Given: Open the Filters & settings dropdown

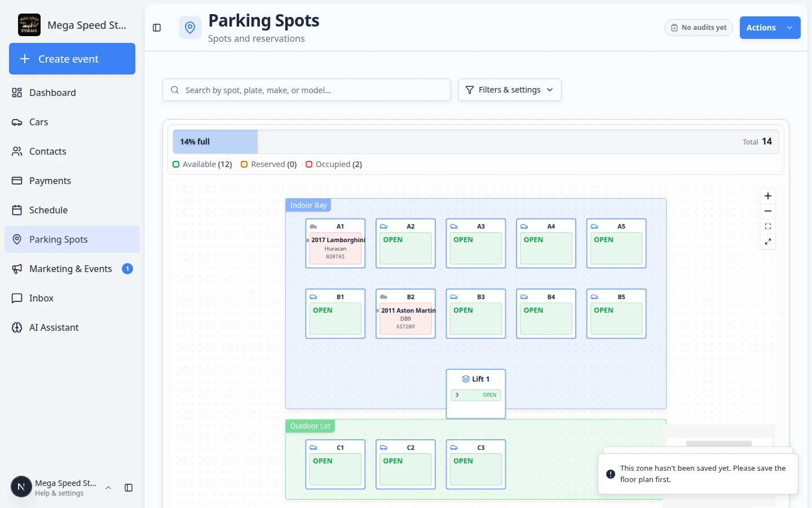Looking at the screenshot, I should pos(510,90).
